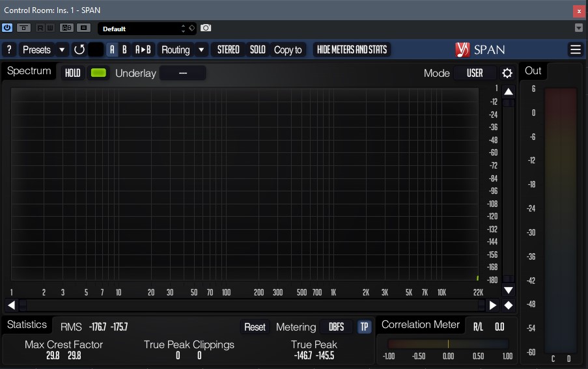
Task: Open the Routing menu
Action: click(x=176, y=49)
